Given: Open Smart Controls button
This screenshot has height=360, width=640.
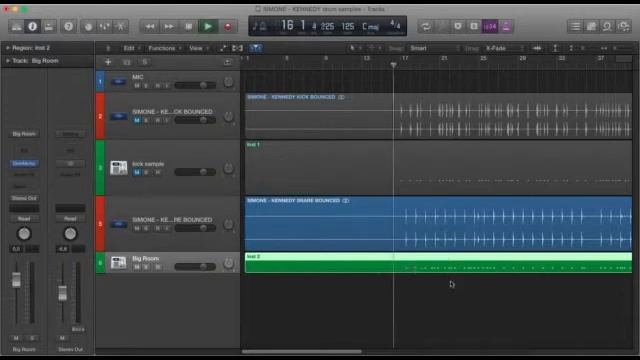Looking at the screenshot, I should click(x=88, y=27).
